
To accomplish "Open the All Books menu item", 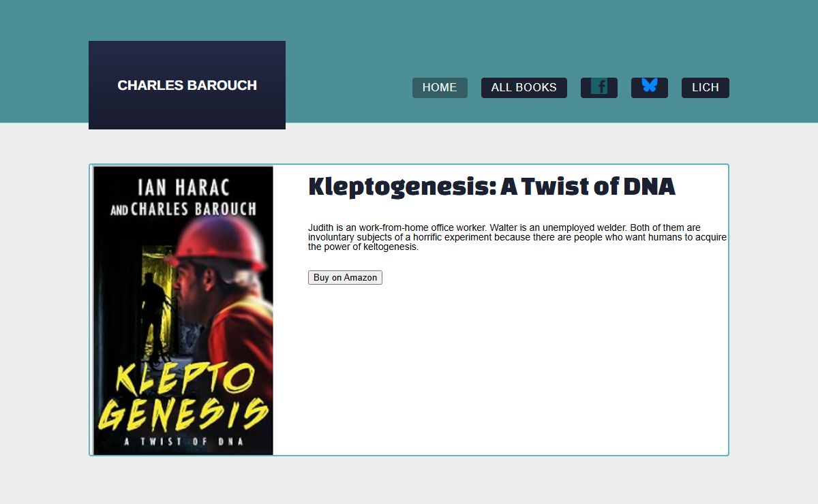I will coord(524,88).
